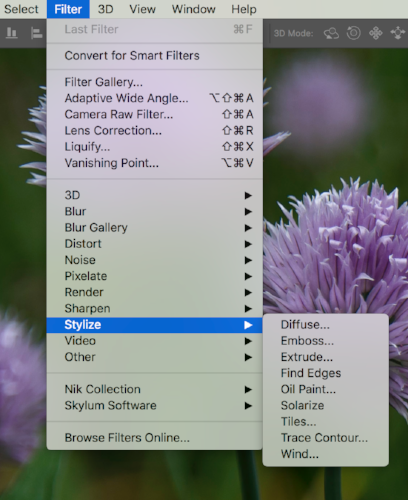Expand the Pixelate submenu
Screen dimensions: 408x500
155,276
